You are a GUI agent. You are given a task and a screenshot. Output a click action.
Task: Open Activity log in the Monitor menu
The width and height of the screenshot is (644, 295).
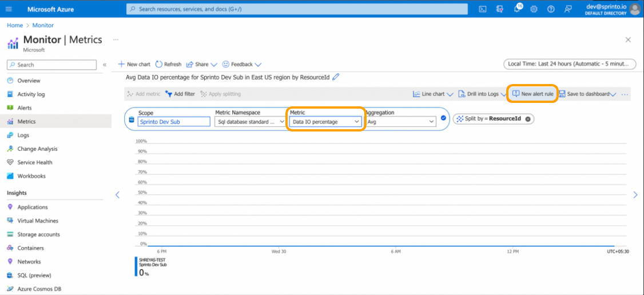31,94
